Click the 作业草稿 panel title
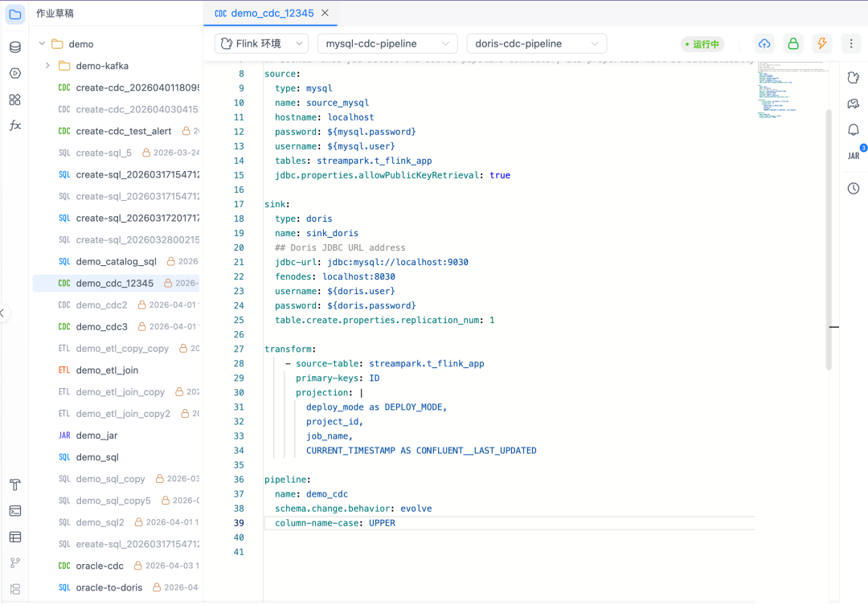This screenshot has width=868, height=605. [x=55, y=14]
